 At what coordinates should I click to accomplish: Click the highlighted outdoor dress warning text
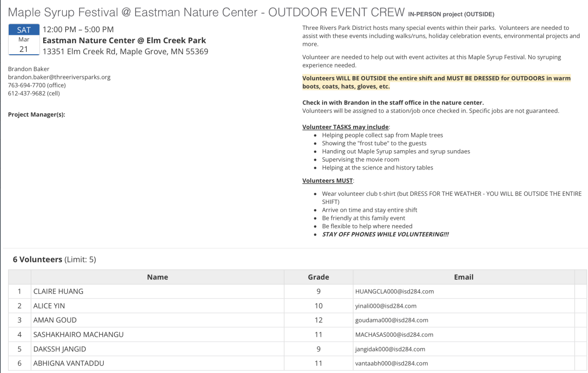[436, 82]
